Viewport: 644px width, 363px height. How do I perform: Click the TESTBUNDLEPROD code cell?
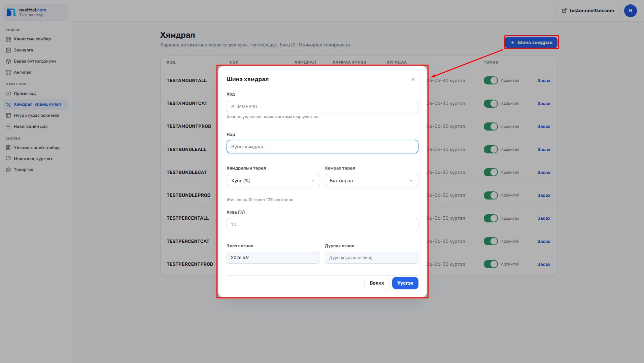pyautogui.click(x=189, y=195)
